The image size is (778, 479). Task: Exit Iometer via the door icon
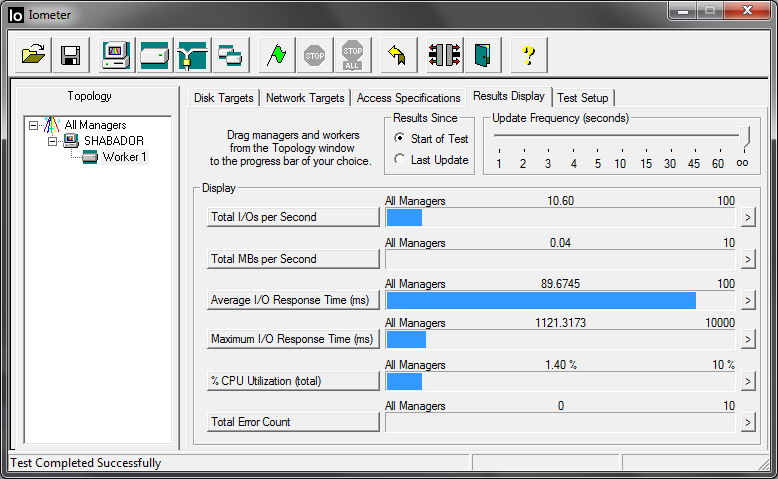coord(482,55)
